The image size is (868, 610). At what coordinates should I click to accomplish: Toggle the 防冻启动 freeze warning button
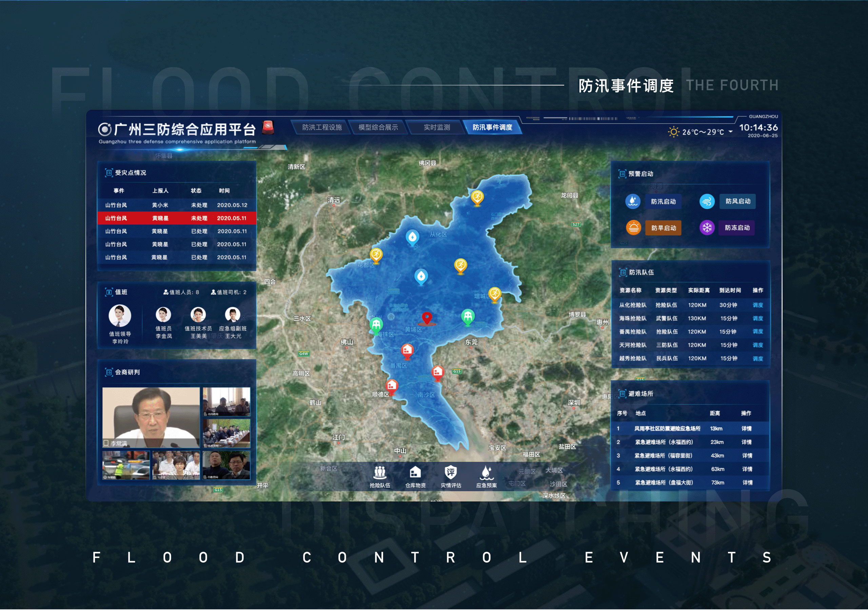coord(737,228)
